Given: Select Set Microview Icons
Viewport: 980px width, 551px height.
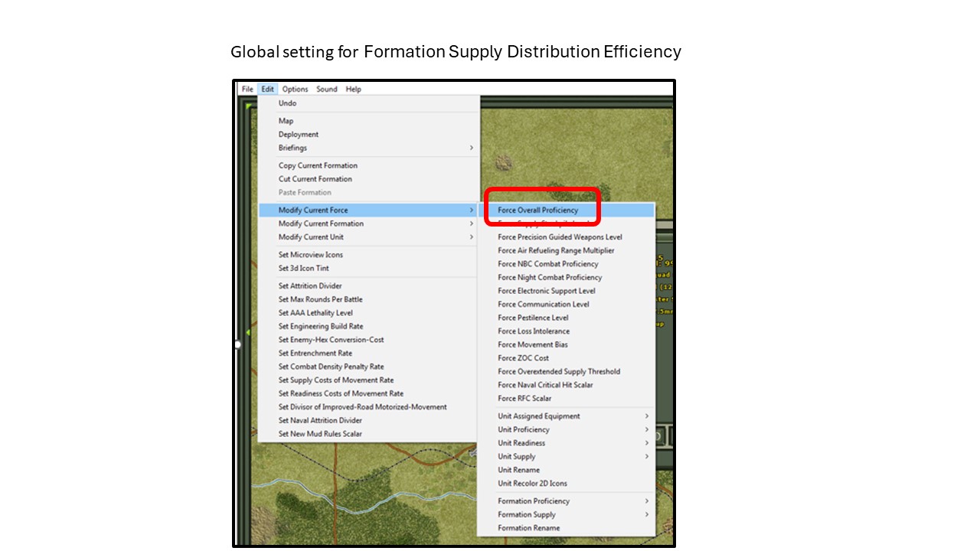Looking at the screenshot, I should point(369,255).
